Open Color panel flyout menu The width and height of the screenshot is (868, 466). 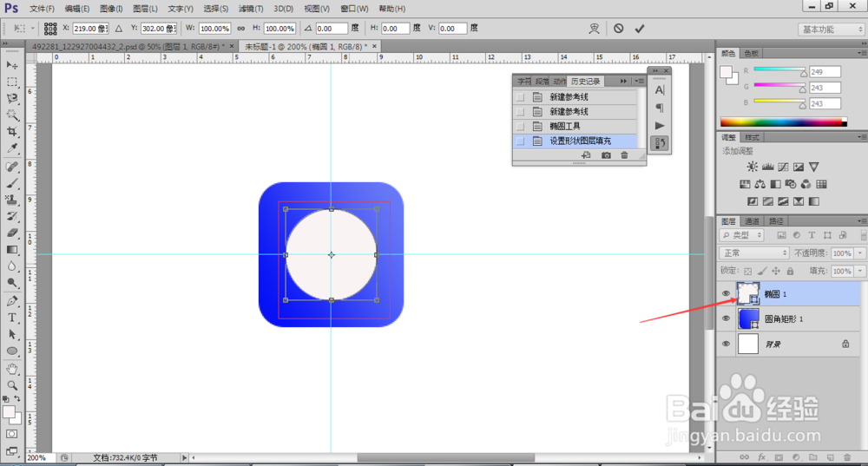click(861, 53)
